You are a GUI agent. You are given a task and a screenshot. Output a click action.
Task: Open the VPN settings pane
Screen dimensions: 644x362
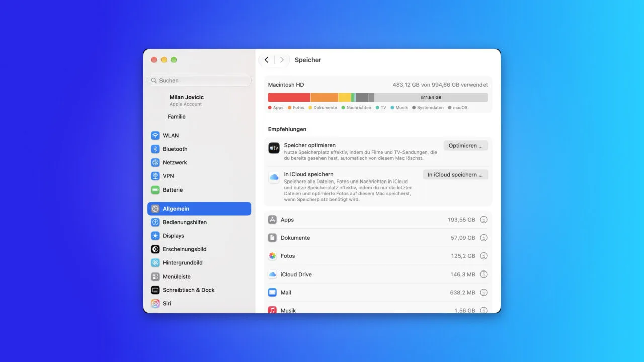pyautogui.click(x=199, y=176)
